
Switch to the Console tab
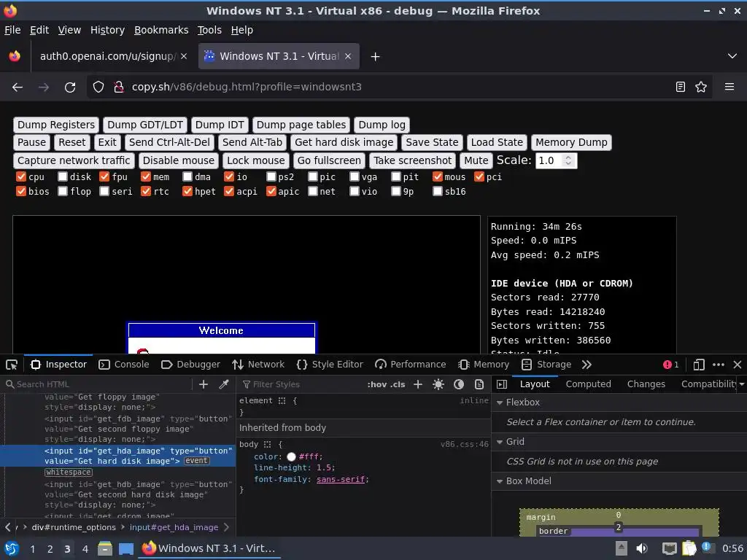click(124, 365)
